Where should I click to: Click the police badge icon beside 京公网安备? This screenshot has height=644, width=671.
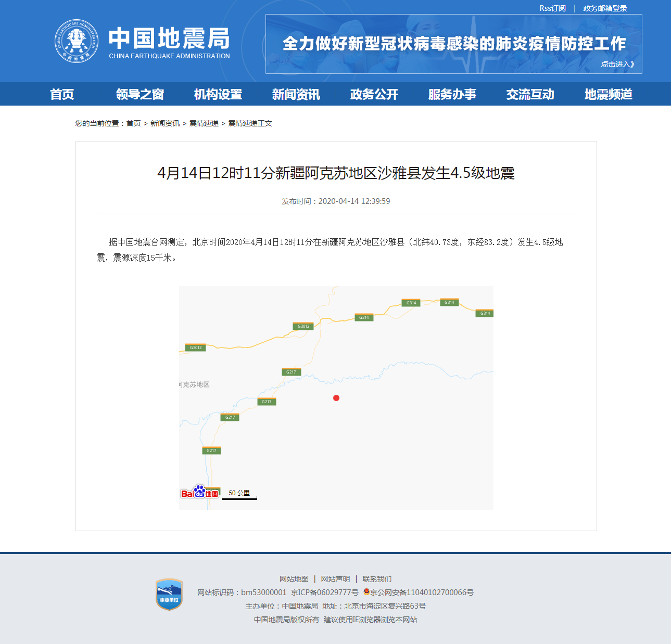click(x=366, y=592)
